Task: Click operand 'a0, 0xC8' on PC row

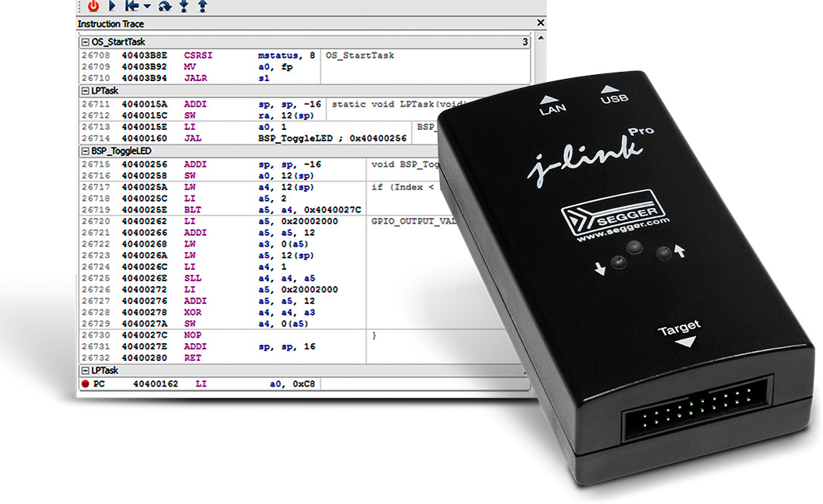Action: point(292,384)
